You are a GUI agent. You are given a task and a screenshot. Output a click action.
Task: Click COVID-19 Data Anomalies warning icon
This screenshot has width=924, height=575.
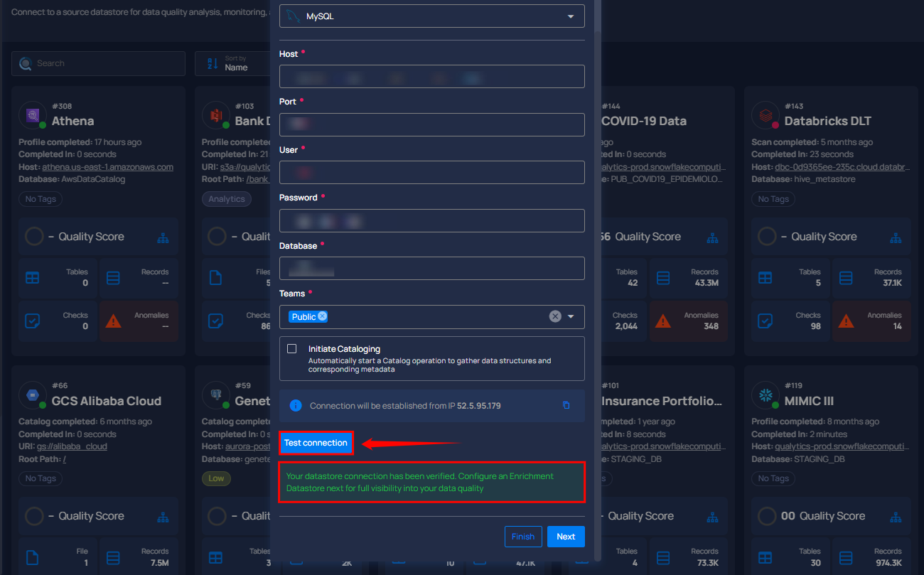pyautogui.click(x=662, y=321)
